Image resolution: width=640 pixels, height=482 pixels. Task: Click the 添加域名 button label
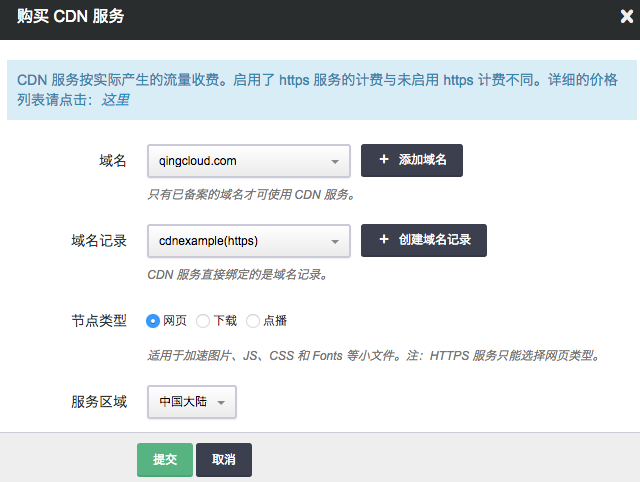(422, 160)
